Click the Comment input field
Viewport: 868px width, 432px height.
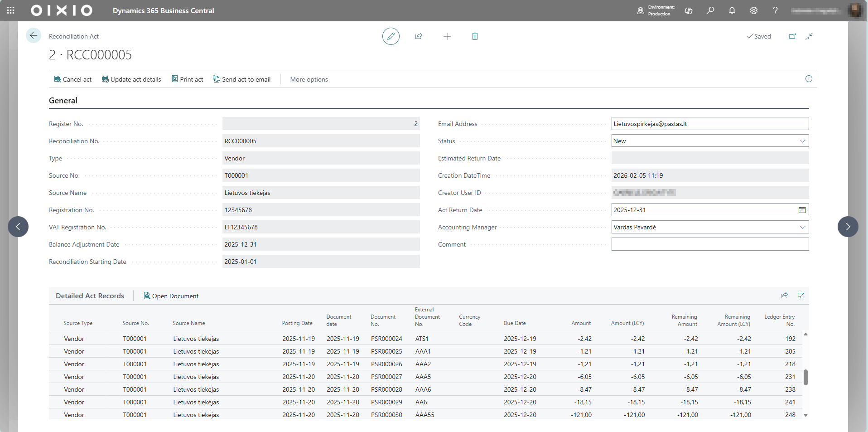pos(709,244)
